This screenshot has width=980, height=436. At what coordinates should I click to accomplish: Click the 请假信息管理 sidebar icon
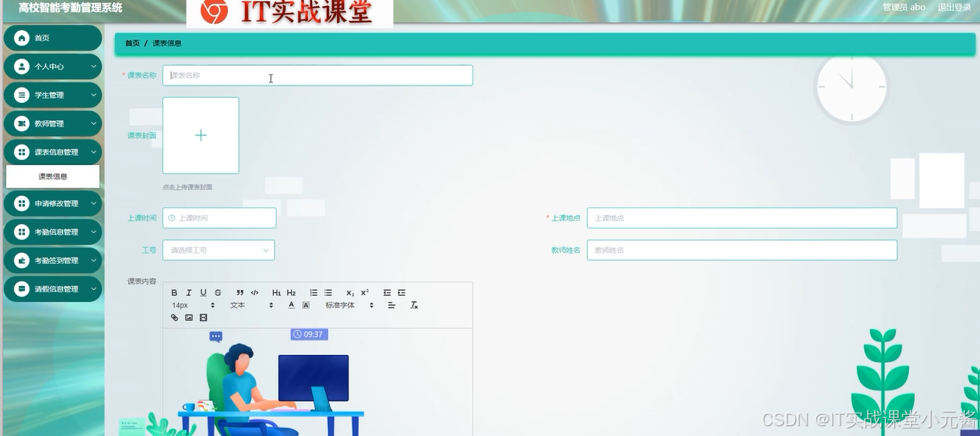[x=22, y=289]
